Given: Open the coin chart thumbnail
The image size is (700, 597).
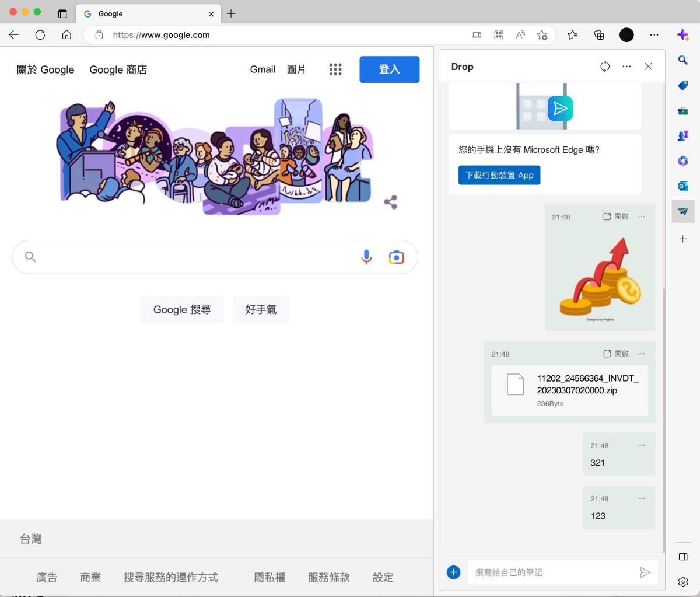Looking at the screenshot, I should point(600,278).
